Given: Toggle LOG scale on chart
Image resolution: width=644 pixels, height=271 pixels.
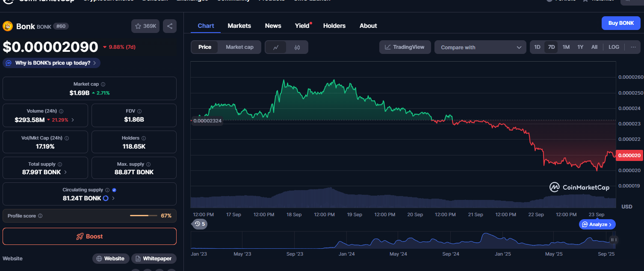Looking at the screenshot, I should 614,47.
